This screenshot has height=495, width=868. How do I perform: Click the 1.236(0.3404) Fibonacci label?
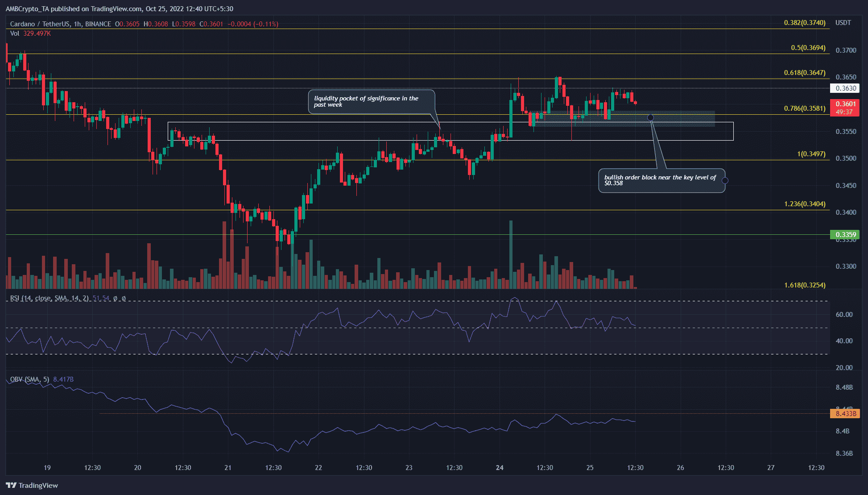point(805,204)
